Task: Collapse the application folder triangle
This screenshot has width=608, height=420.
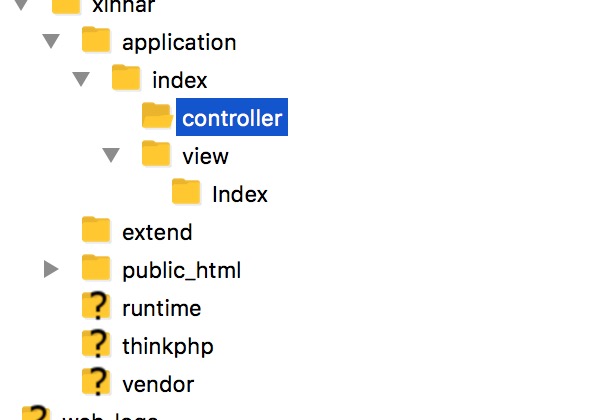Action: [51, 41]
